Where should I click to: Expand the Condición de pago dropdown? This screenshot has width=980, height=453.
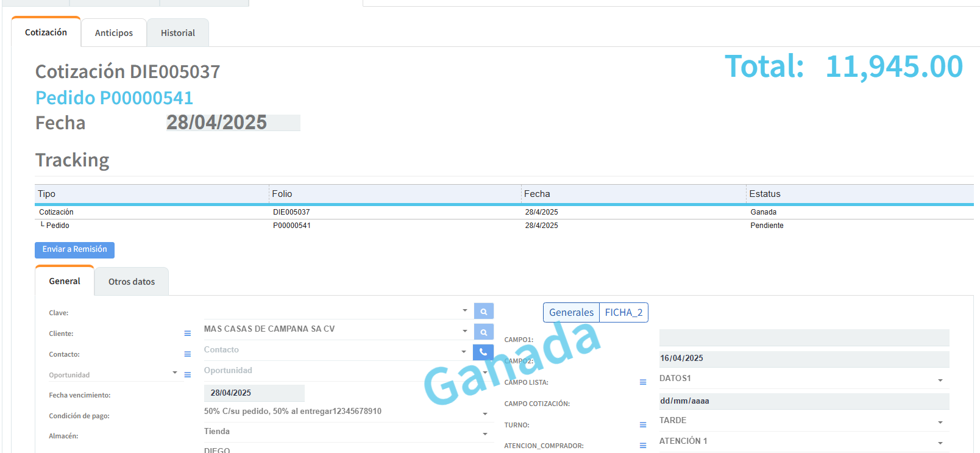tap(485, 414)
